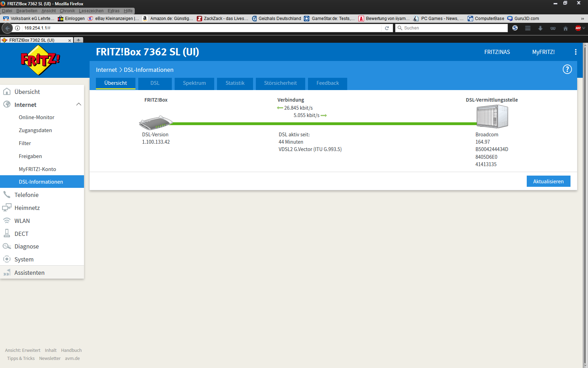
Task: Click the System icon in sidebar
Action: [x=7, y=259]
